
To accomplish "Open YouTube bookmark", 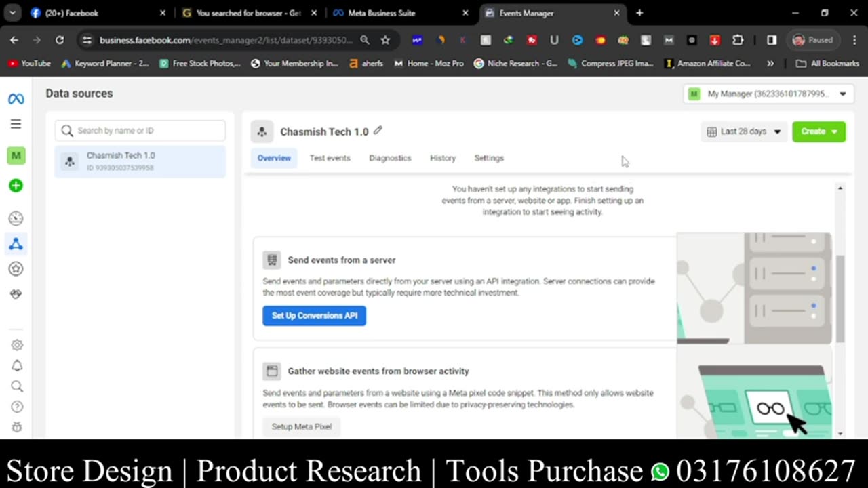I will 29,63.
